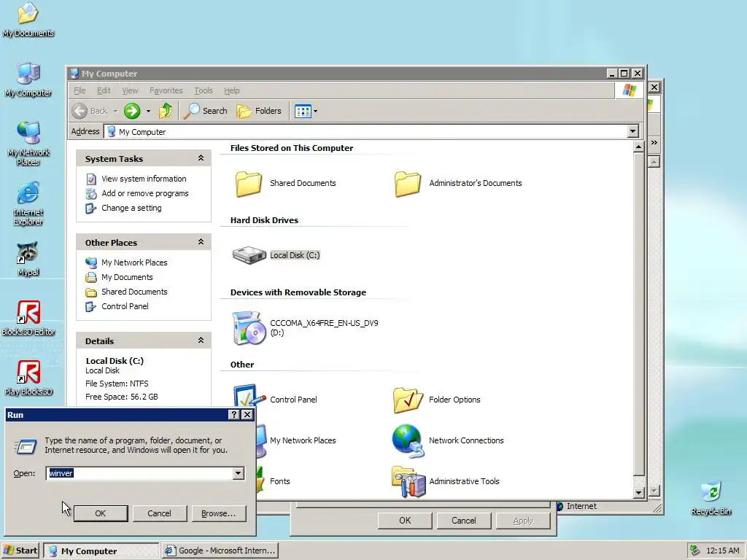The image size is (747, 560).
Task: Open the Tools menu
Action: pyautogui.click(x=203, y=90)
